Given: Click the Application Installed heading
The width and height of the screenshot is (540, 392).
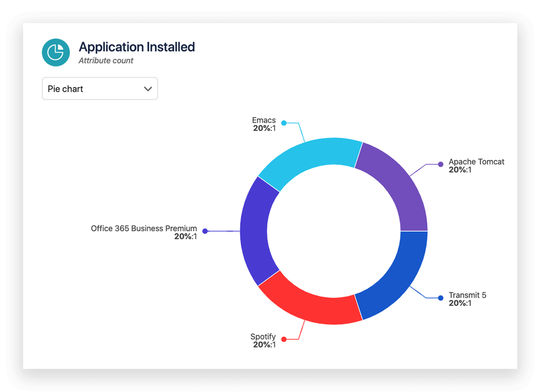Looking at the screenshot, I should [137, 47].
